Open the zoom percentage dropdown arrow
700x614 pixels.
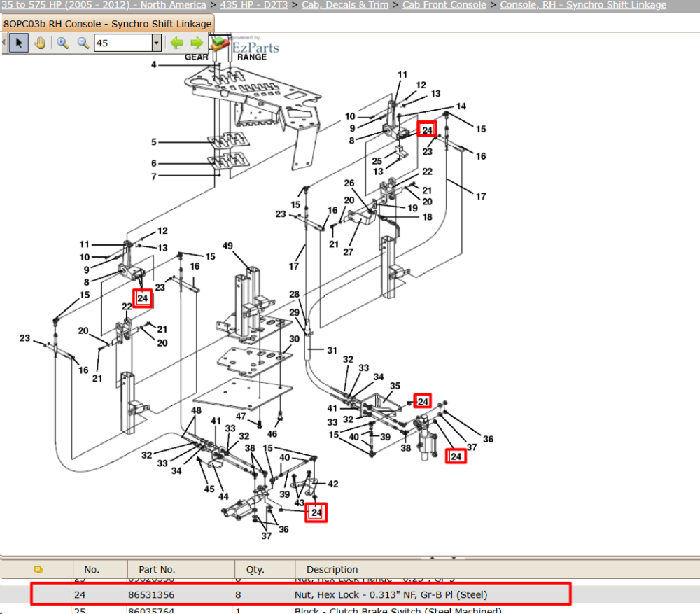(x=156, y=43)
